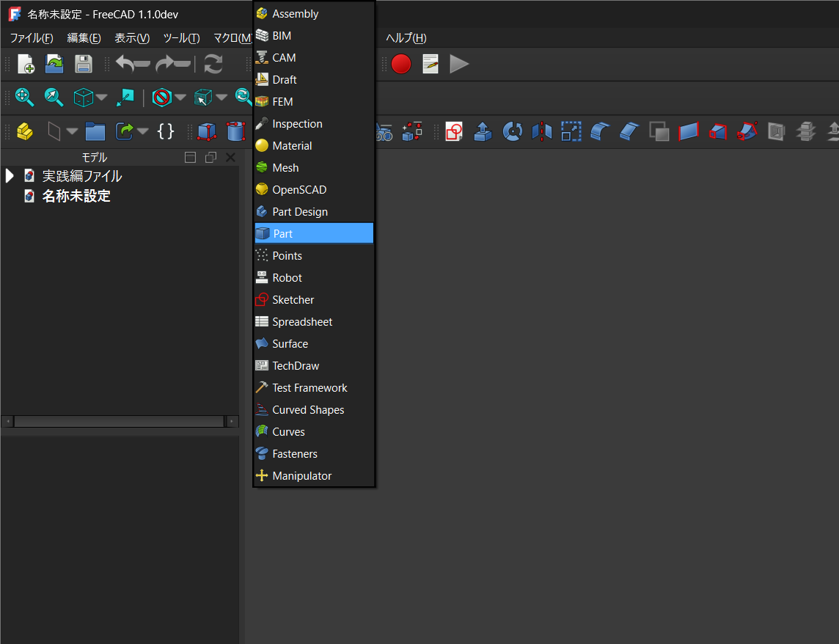
Task: Pick the TechDraw workbench entry
Action: click(296, 366)
